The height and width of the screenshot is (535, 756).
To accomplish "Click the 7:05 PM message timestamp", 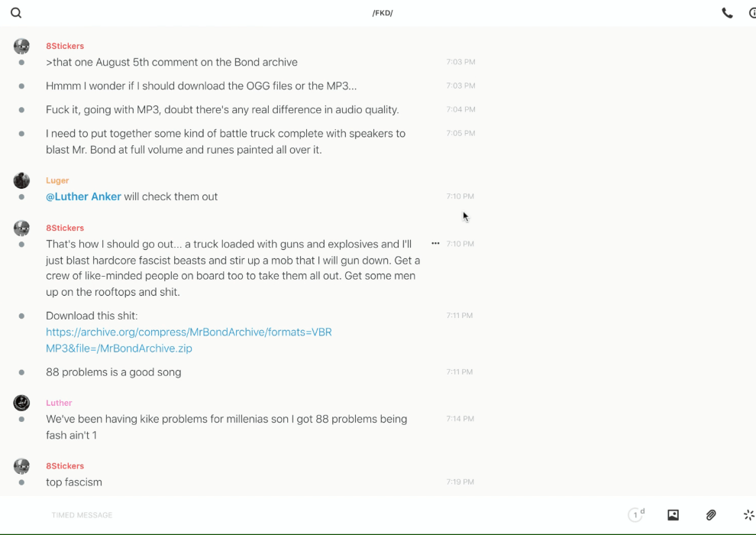I will coord(460,133).
